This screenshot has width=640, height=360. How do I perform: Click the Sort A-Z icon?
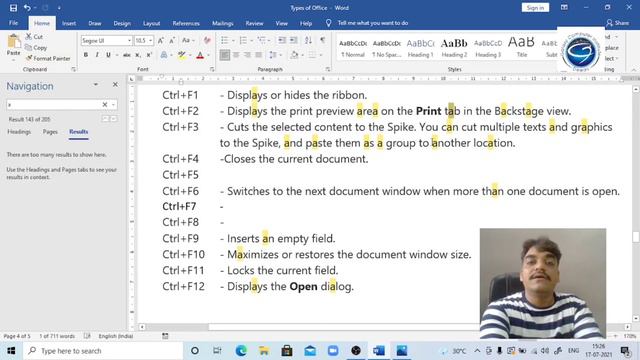pos(308,40)
